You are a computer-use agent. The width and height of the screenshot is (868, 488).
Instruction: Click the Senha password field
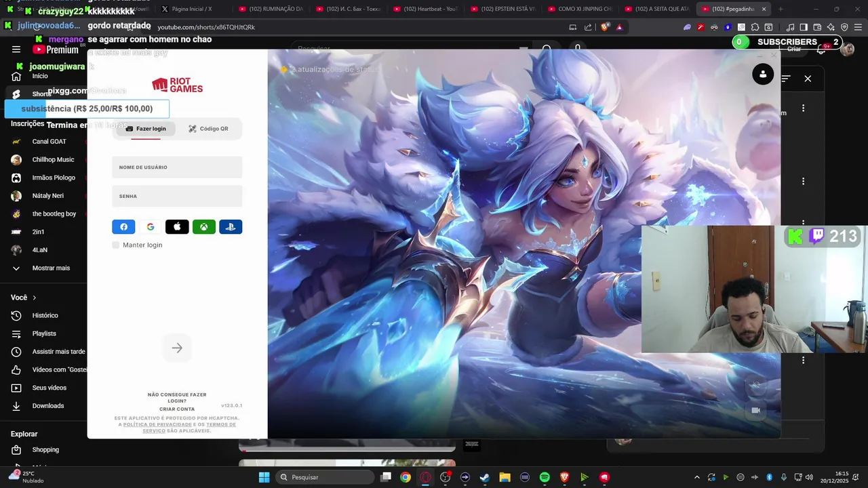pyautogui.click(x=177, y=196)
